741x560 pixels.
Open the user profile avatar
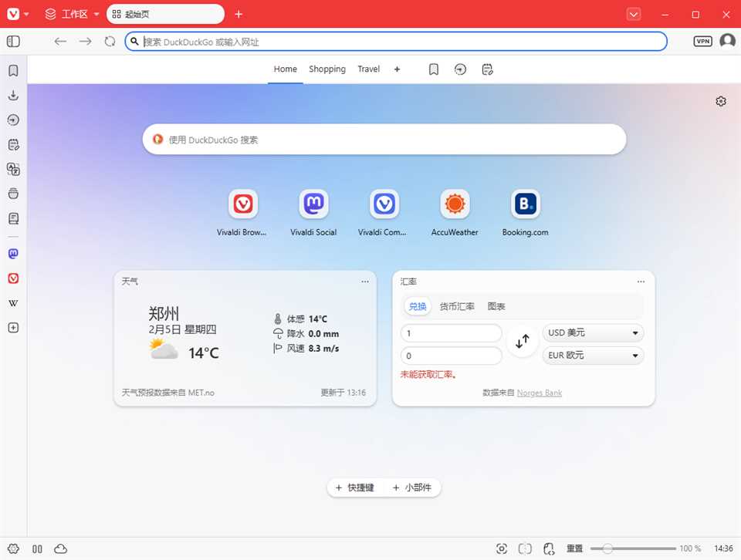point(727,41)
